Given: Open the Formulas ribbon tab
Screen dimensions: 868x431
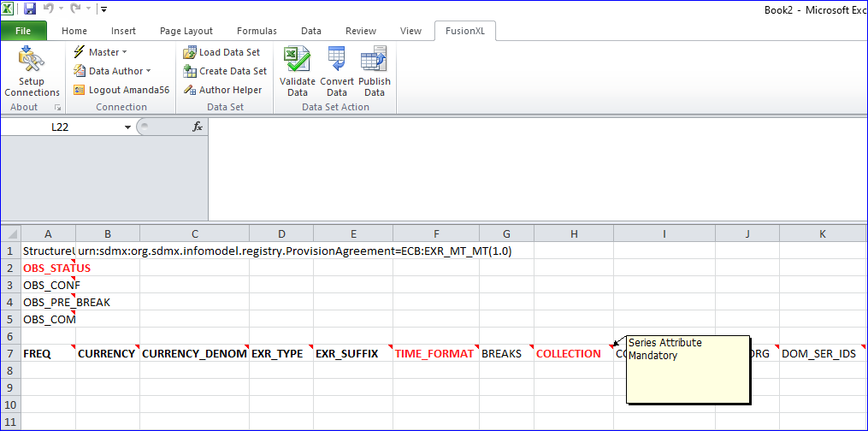Looking at the screenshot, I should (257, 31).
